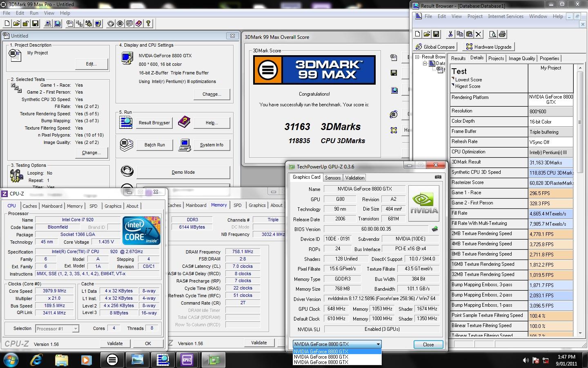Click Internet Explorer taskbar icon
Viewport: 588px width, 368px height.
point(37,360)
